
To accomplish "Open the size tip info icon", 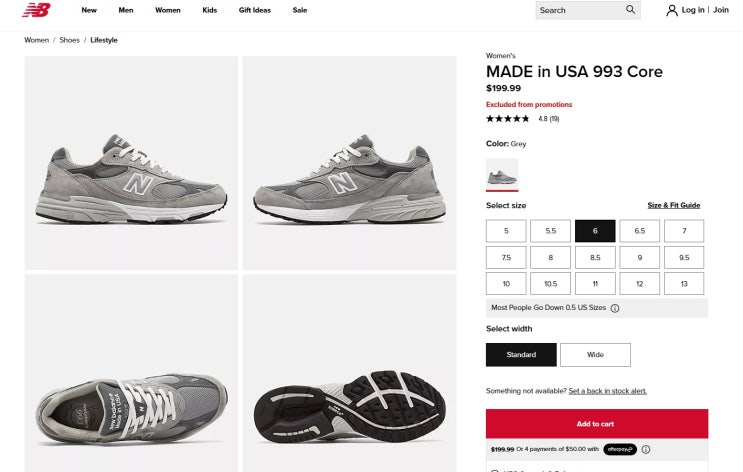I will pyautogui.click(x=615, y=308).
